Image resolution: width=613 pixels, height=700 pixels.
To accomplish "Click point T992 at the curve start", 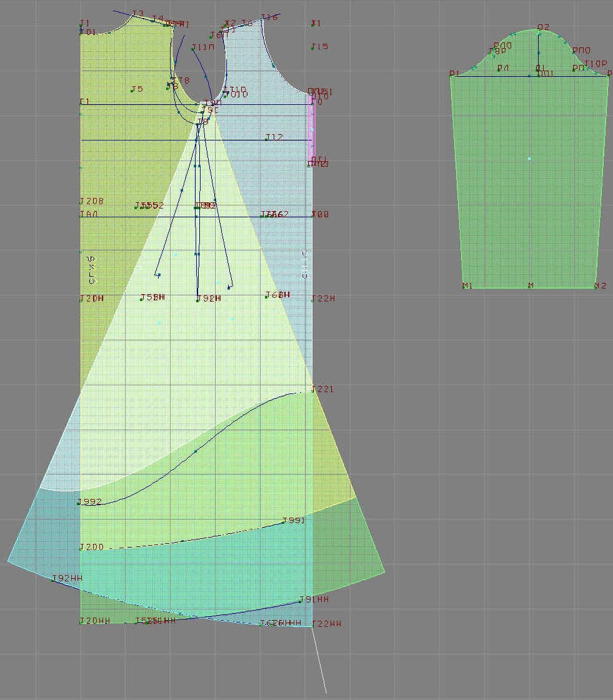I will (80, 503).
